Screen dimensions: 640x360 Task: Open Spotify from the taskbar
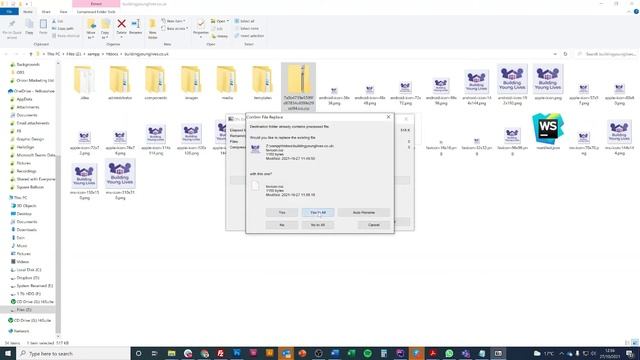pyautogui.click(x=367, y=353)
